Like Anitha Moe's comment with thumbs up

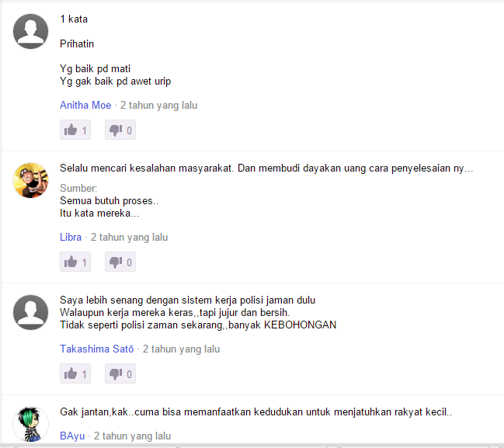pyautogui.click(x=75, y=130)
